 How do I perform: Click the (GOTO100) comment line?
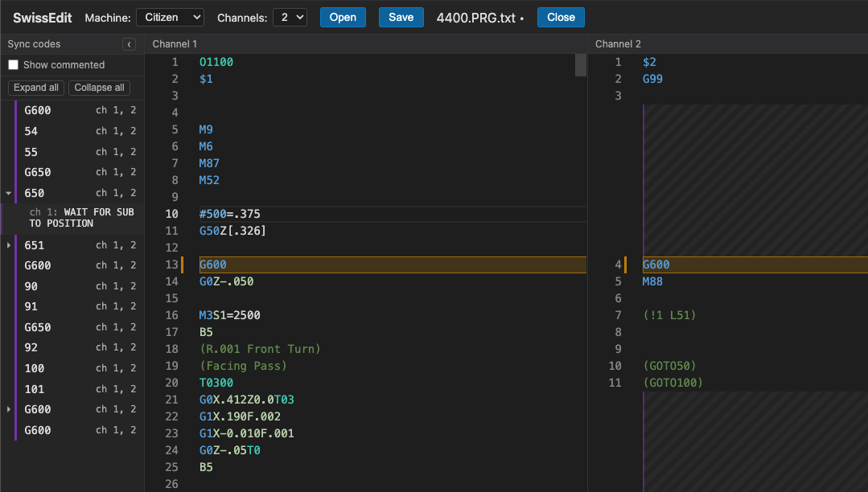pos(673,383)
